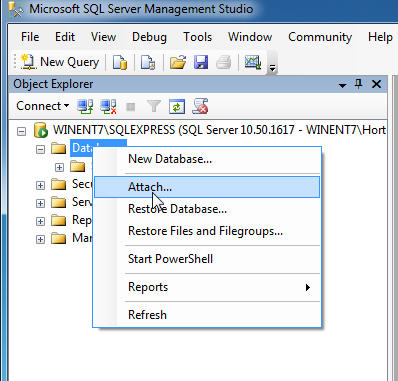Open Object Explorer window position dropdown arrow
This screenshot has width=398, height=381.
pos(342,86)
